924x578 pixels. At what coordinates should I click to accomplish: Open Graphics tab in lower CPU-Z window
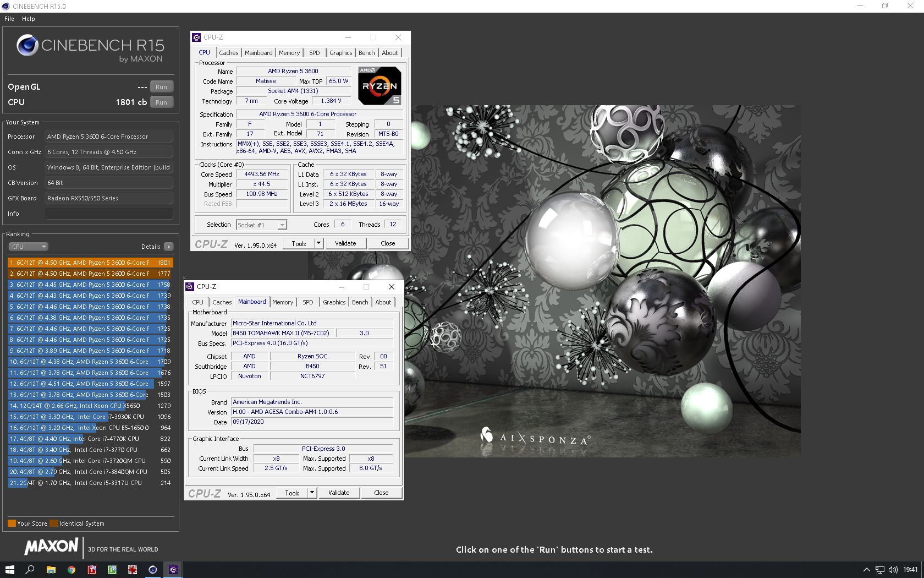pyautogui.click(x=334, y=302)
